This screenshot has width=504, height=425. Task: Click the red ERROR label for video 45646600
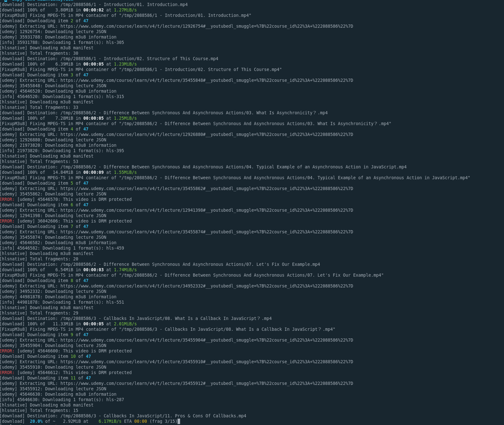coord(7,351)
